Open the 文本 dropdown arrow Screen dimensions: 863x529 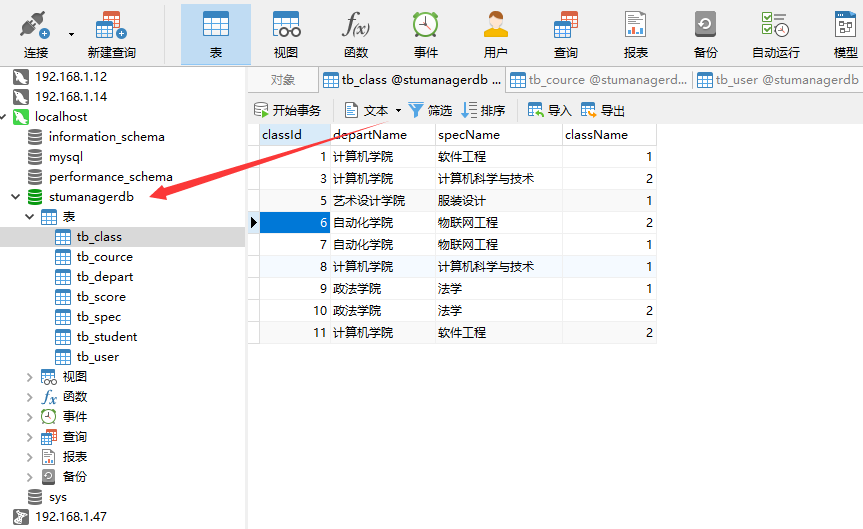point(398,111)
